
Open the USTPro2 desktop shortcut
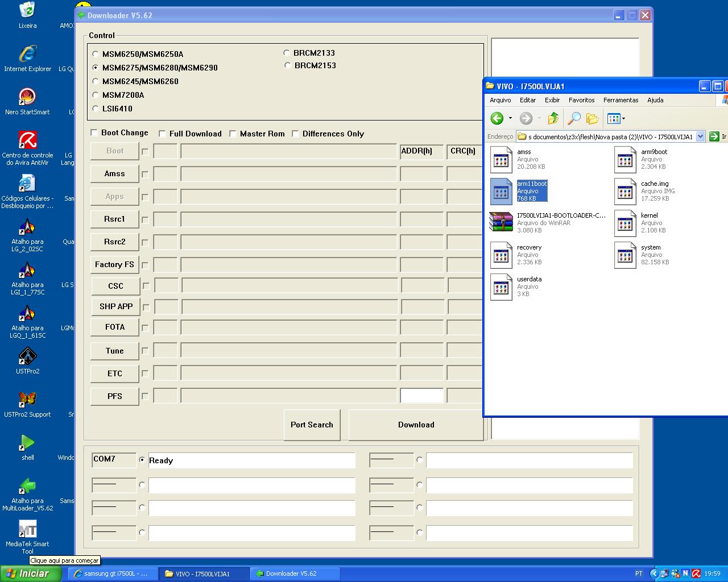(x=27, y=356)
